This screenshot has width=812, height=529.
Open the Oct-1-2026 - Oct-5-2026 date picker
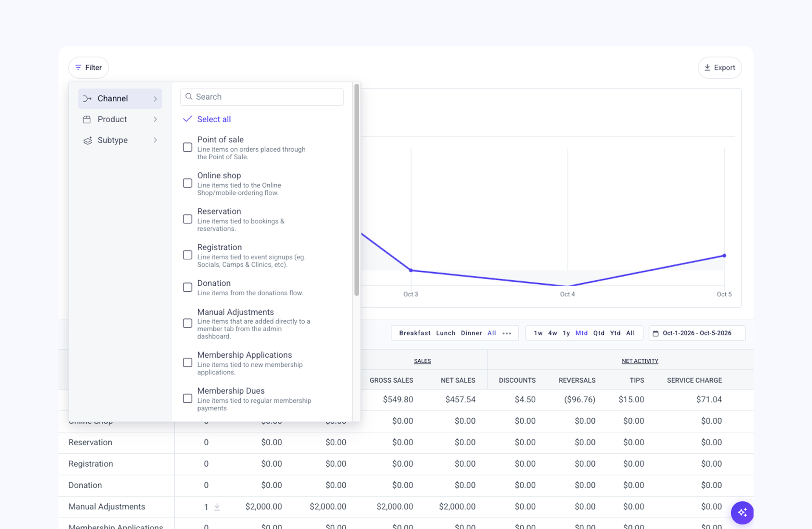(697, 333)
